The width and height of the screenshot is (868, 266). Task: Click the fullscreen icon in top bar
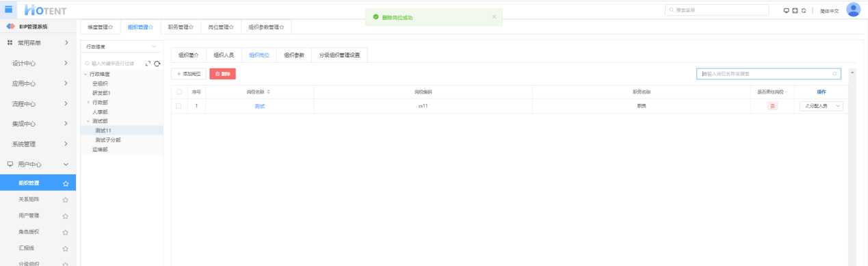pos(795,10)
